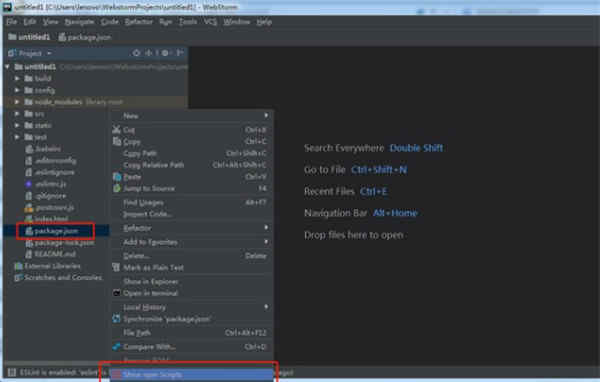Open the Refactor menu in menu bar

(139, 22)
